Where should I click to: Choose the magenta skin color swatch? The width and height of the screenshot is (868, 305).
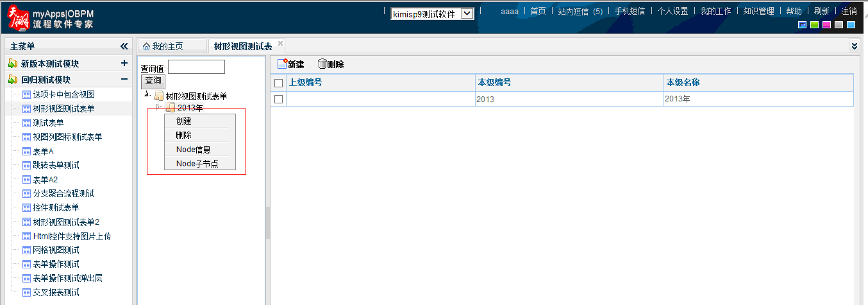point(826,24)
